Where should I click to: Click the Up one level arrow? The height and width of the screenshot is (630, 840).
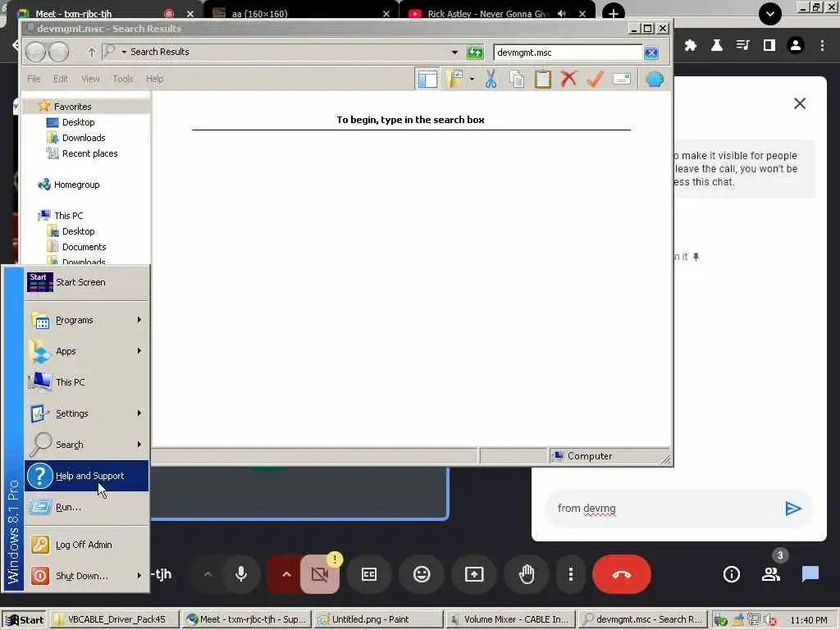click(x=92, y=52)
